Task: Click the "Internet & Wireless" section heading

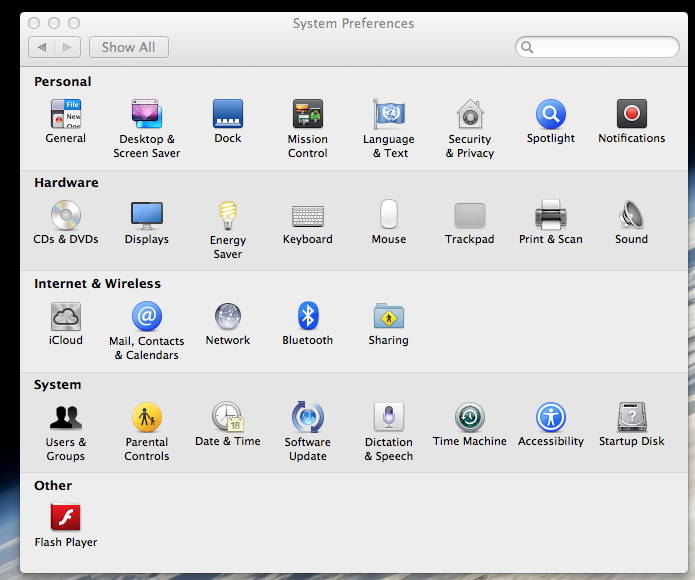Action: pos(98,284)
